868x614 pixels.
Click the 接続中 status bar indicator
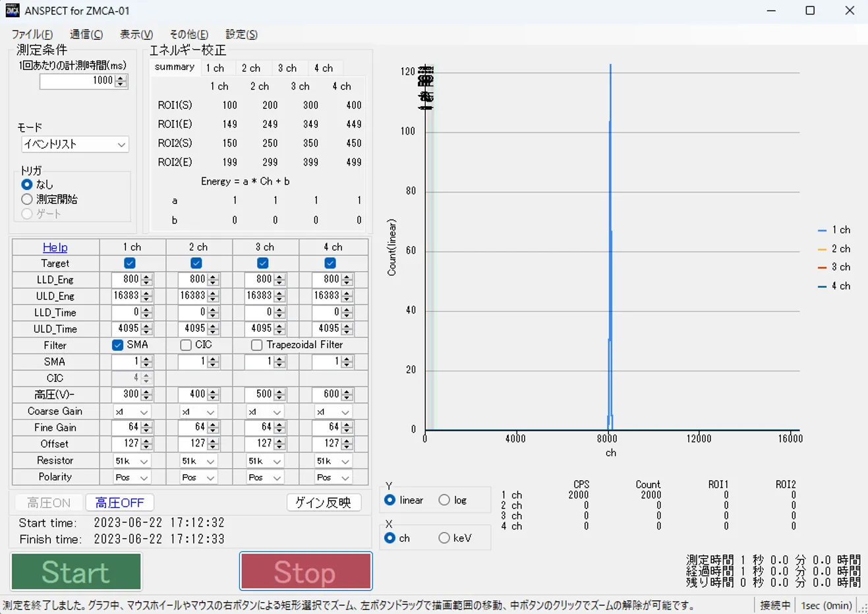774,605
